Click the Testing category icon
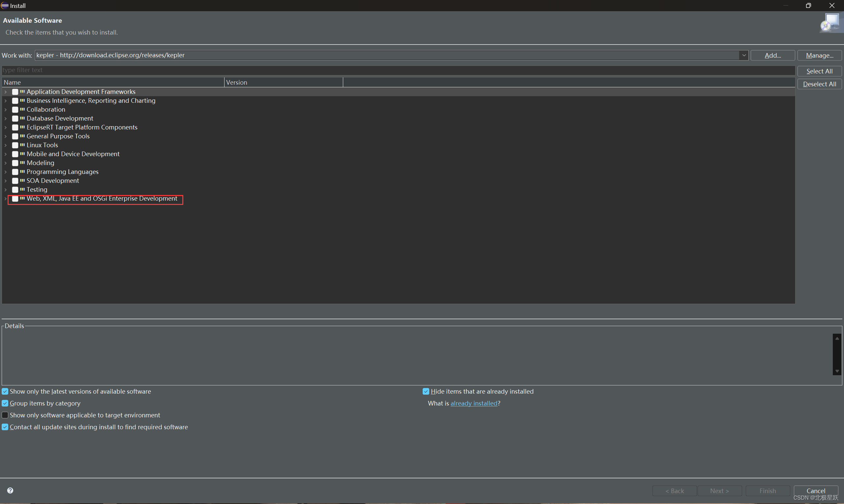844x504 pixels. (22, 189)
